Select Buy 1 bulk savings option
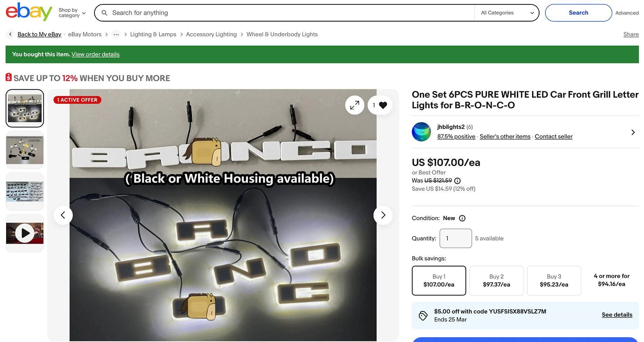Viewport: 644px width, 342px height. pos(439,281)
